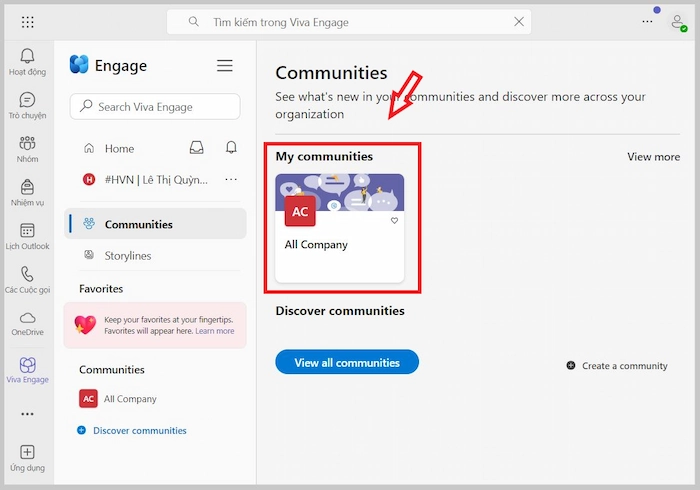
Task: Click Discover communities link in sidebar
Action: tap(140, 431)
